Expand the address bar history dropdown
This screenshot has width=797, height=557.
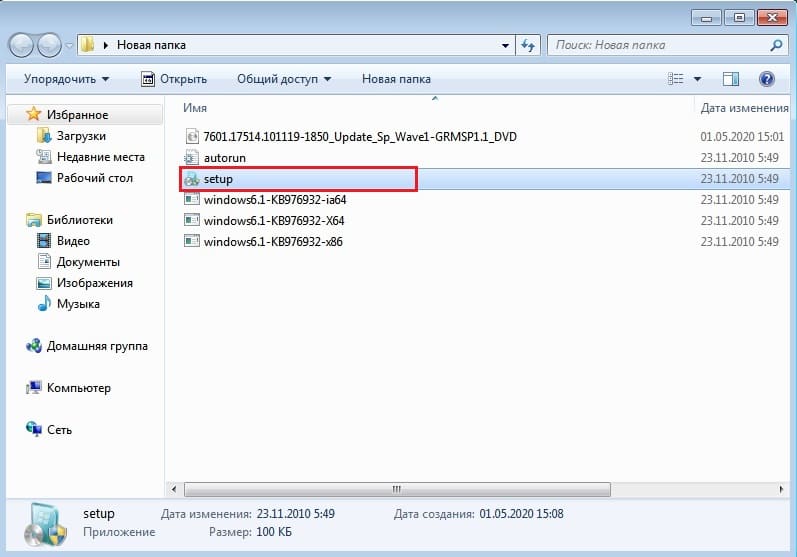(505, 45)
